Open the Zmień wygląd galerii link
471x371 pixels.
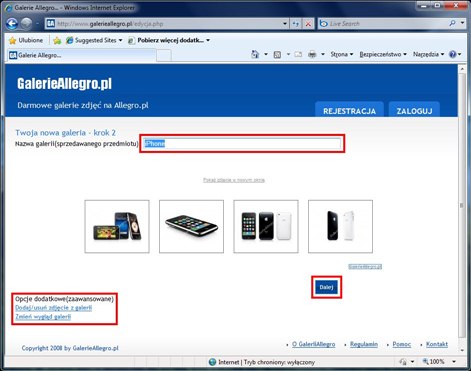[43, 317]
